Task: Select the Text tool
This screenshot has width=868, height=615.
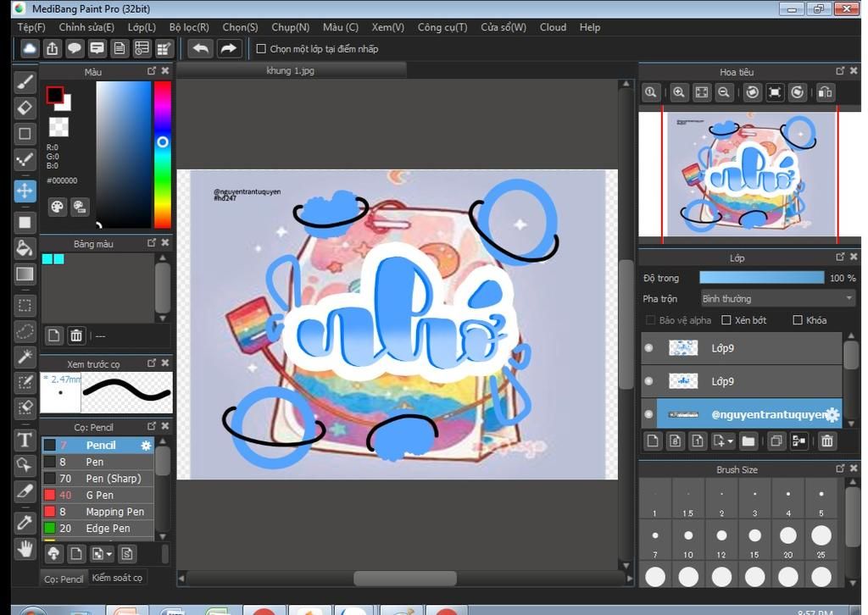Action: pyautogui.click(x=25, y=440)
